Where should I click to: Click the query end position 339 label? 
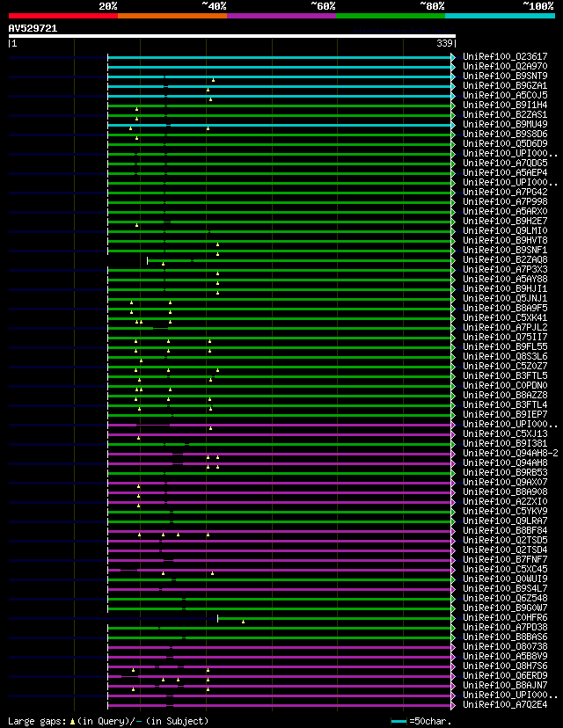pos(444,44)
